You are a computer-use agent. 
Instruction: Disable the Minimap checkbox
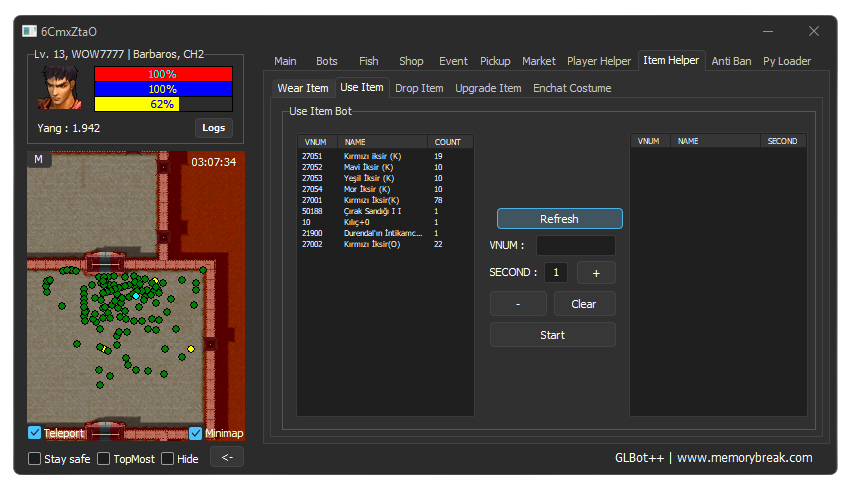195,433
